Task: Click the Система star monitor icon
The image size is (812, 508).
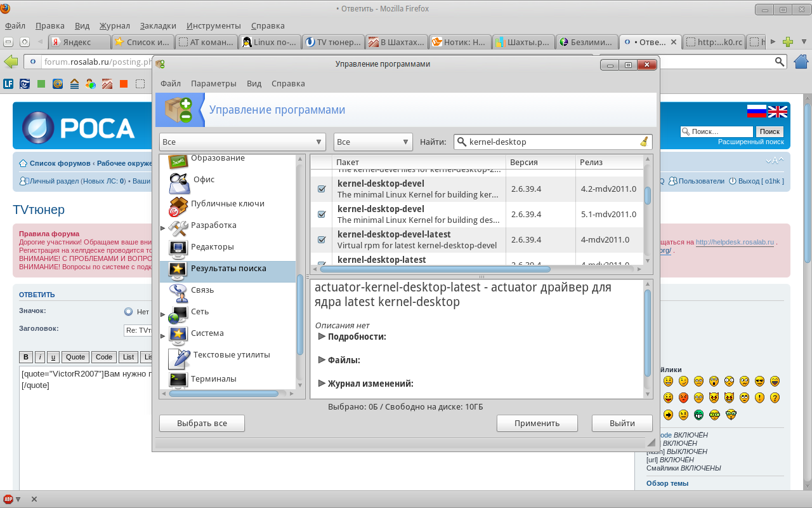Action: [179, 335]
